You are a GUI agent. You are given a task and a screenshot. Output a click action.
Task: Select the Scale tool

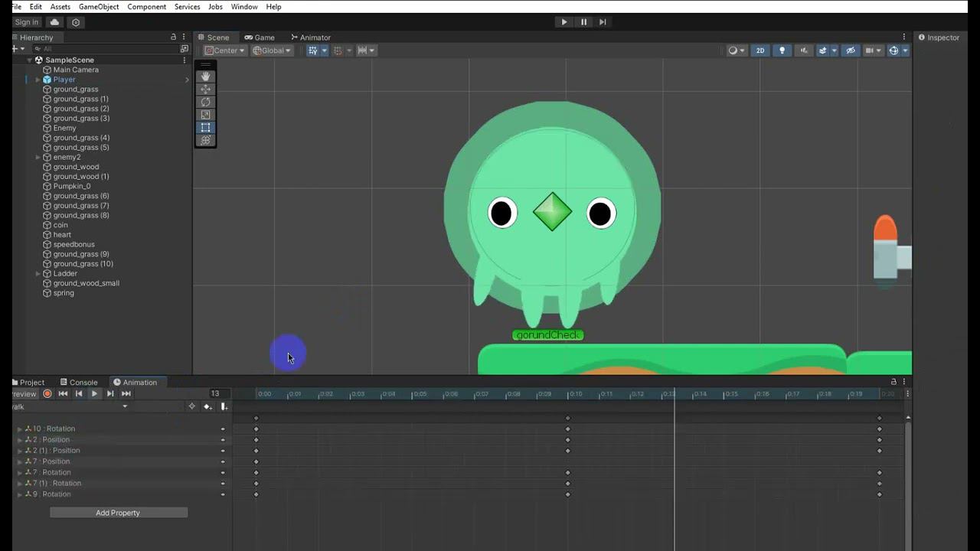(205, 115)
